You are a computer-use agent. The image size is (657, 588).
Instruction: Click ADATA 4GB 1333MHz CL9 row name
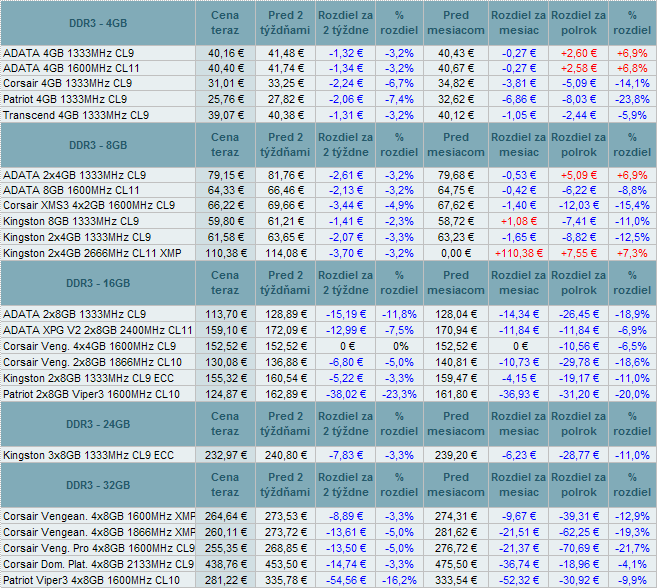pyautogui.click(x=69, y=53)
